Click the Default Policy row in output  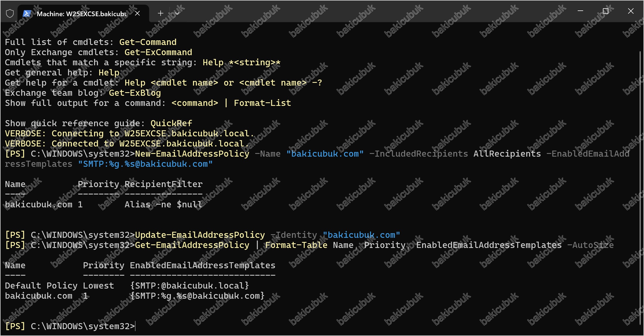(x=127, y=286)
